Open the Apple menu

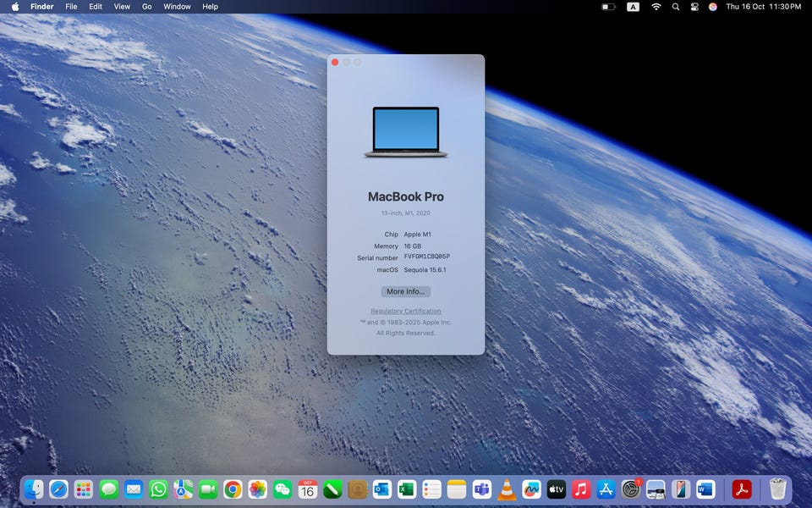pyautogui.click(x=14, y=7)
